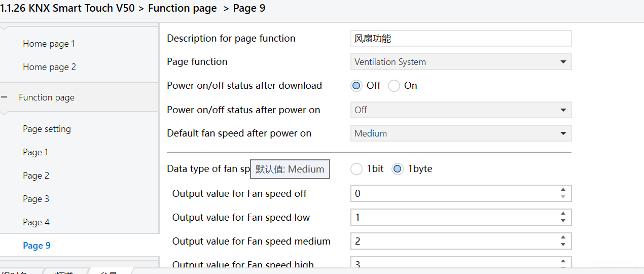The height and width of the screenshot is (274, 644).
Task: Increase Fan speed low output value
Action: click(563, 214)
